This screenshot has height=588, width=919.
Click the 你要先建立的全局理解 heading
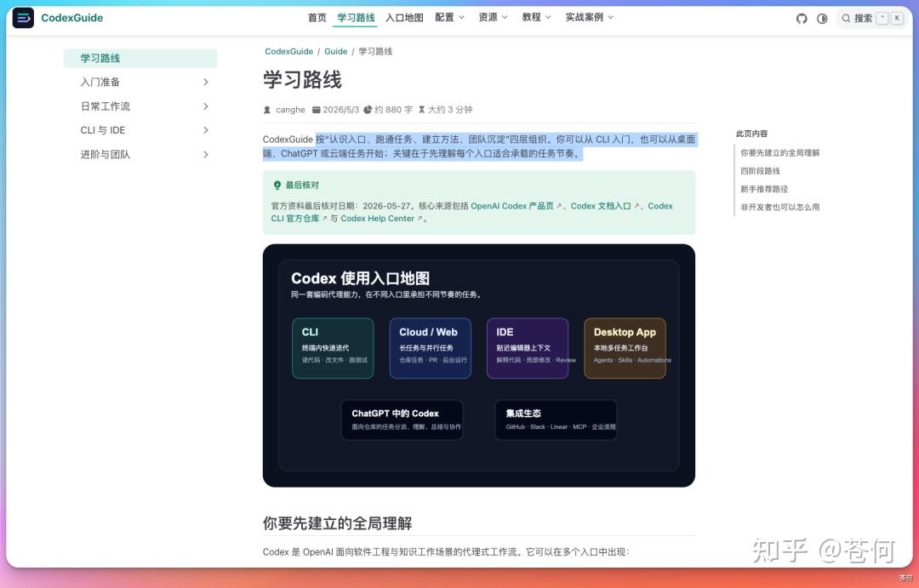[x=337, y=523]
